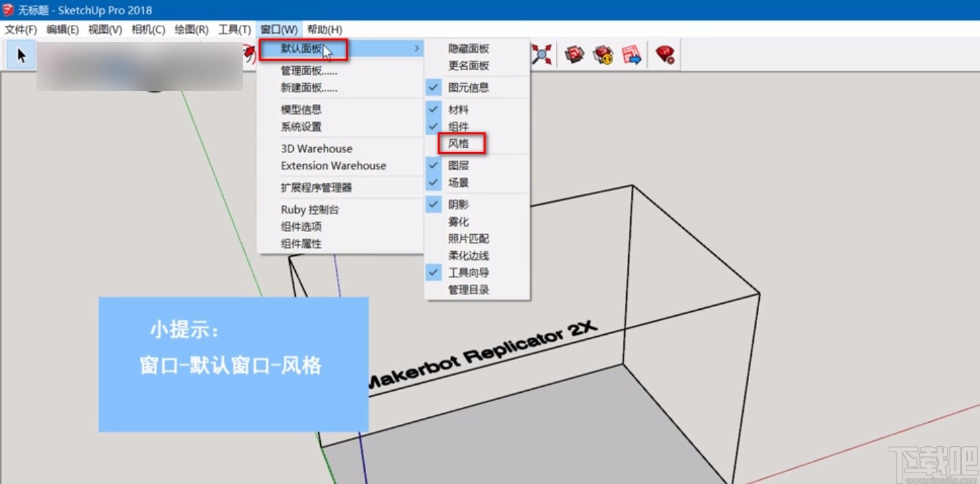980x484 pixels.
Task: Open the 相机(C) menu
Action: (x=148, y=29)
